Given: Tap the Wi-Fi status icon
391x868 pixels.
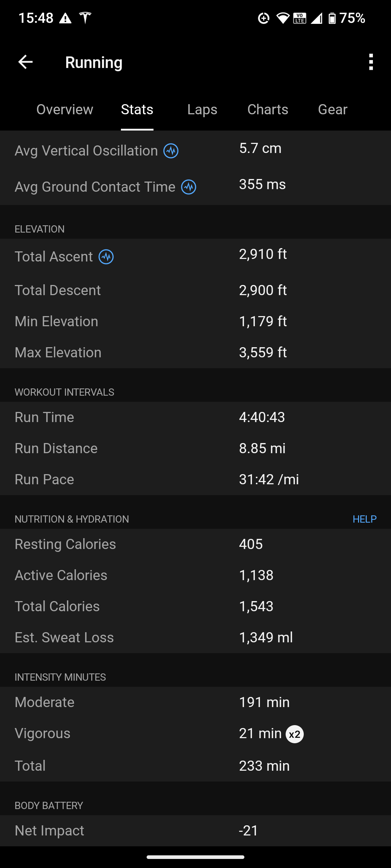Looking at the screenshot, I should [282, 18].
